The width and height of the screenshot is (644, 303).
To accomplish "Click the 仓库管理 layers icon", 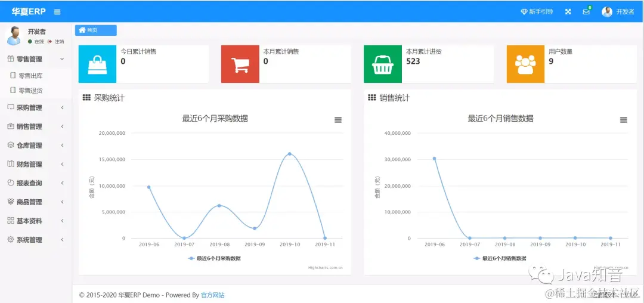I will (11, 145).
